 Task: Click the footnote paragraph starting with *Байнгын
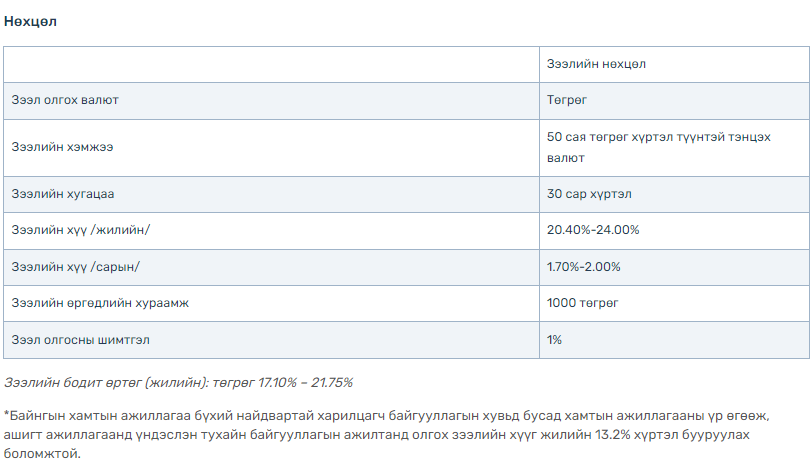point(386,434)
